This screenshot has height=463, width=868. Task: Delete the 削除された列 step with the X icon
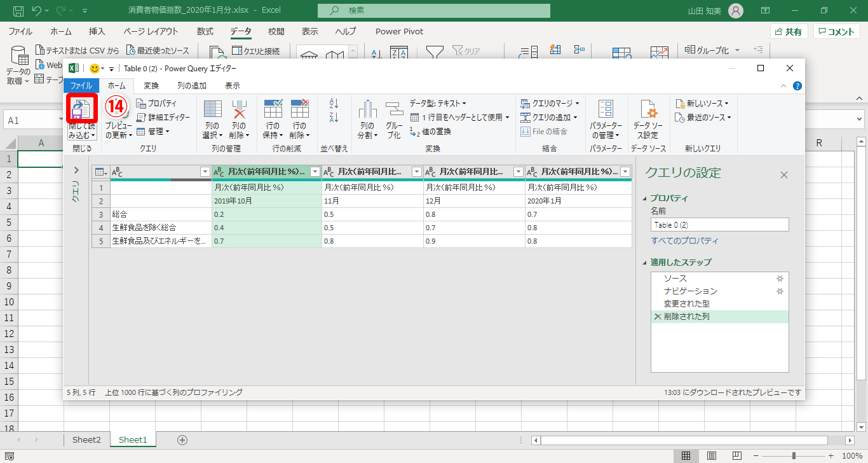pyautogui.click(x=657, y=316)
